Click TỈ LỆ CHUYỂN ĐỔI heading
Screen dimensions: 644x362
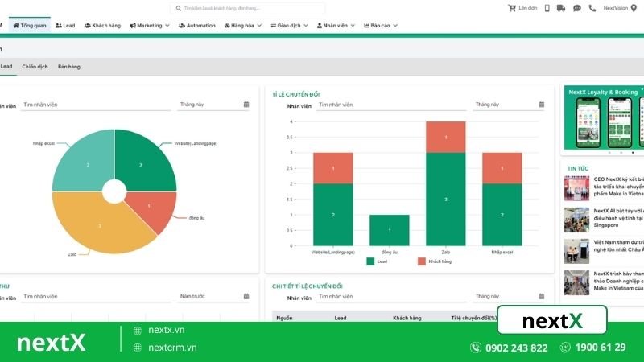[295, 94]
